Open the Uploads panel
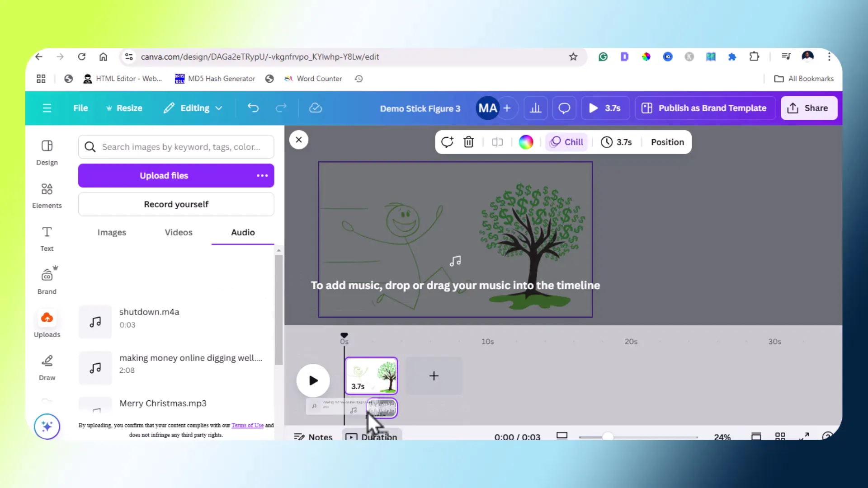 (47, 324)
